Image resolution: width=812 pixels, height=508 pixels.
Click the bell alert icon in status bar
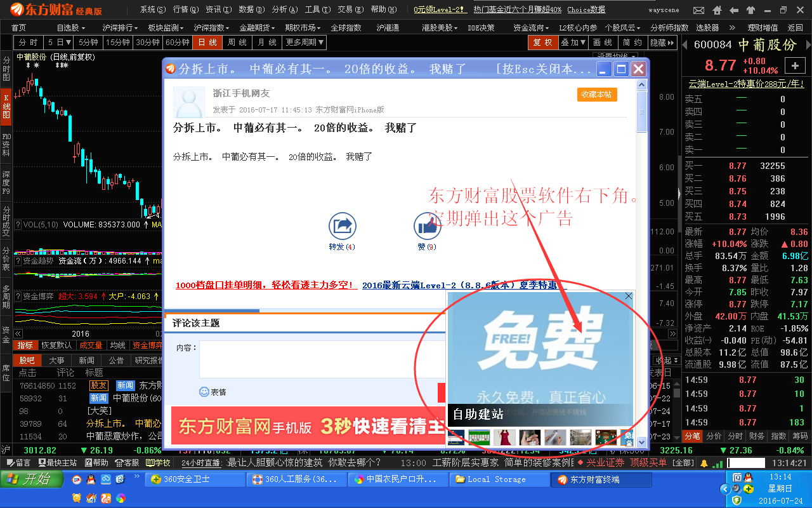click(x=704, y=463)
